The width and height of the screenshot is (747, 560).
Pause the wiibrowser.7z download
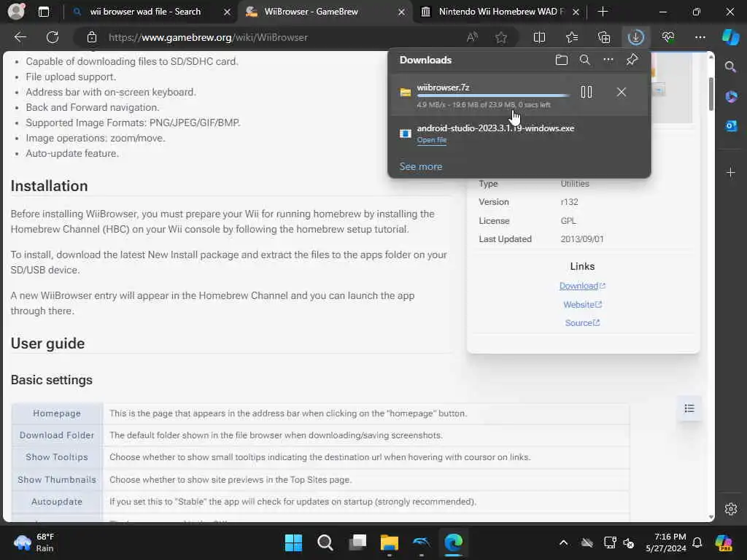point(587,92)
